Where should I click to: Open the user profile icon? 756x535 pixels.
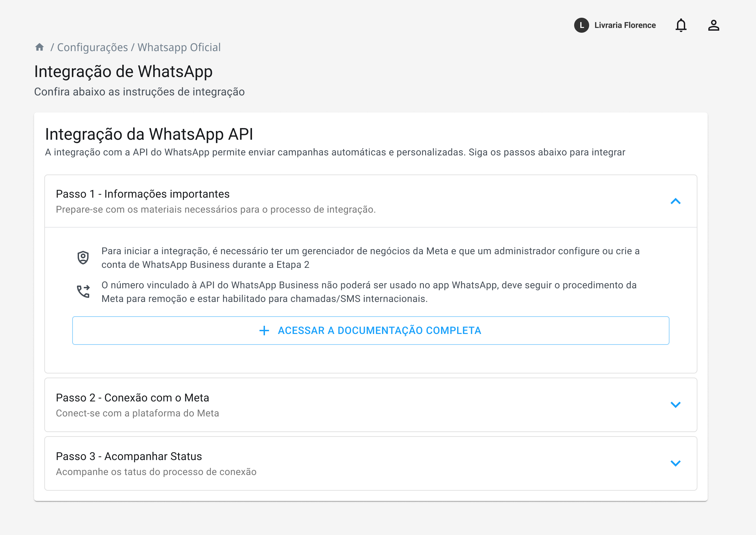pyautogui.click(x=713, y=25)
